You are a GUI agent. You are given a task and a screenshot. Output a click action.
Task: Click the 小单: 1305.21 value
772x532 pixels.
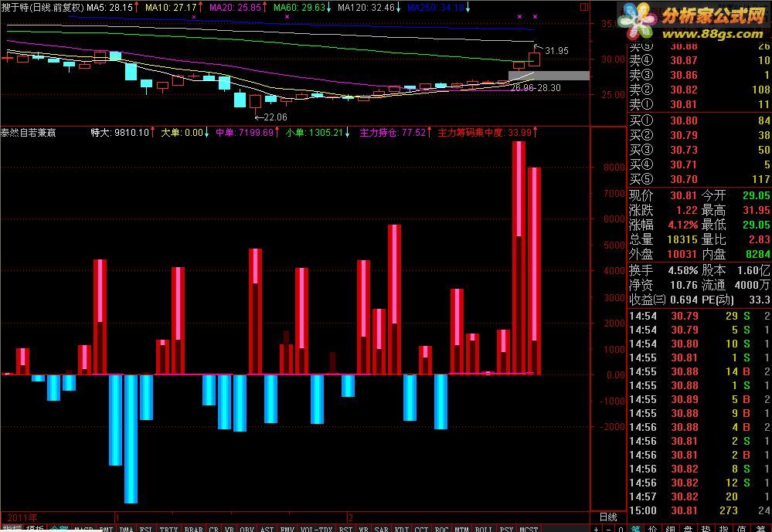(314, 133)
